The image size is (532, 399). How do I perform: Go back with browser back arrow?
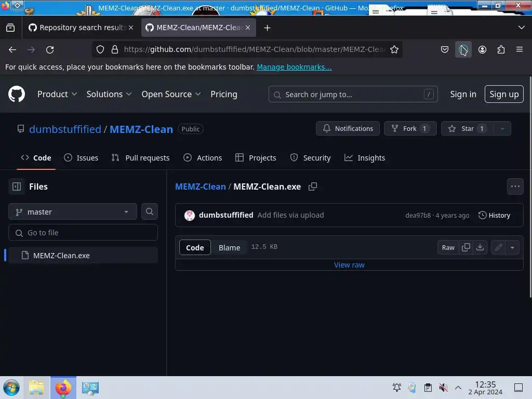tap(12, 49)
